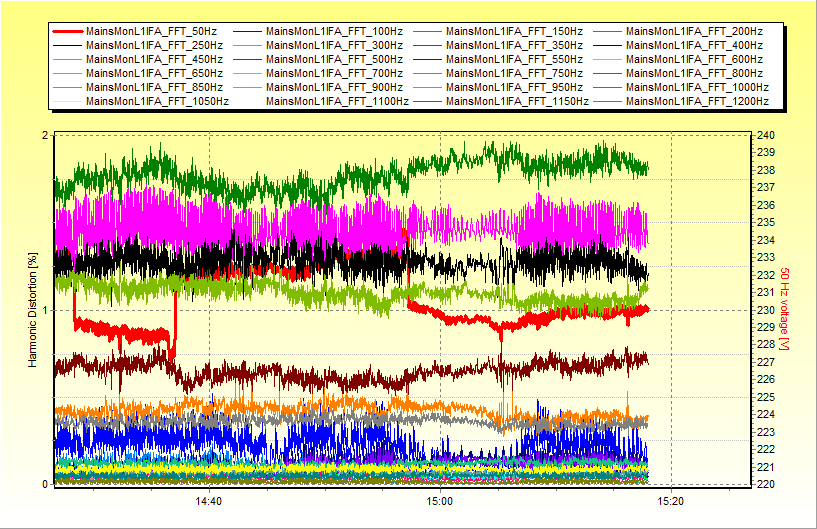Click the Harmonic Distortion [%] axis title

(33, 309)
